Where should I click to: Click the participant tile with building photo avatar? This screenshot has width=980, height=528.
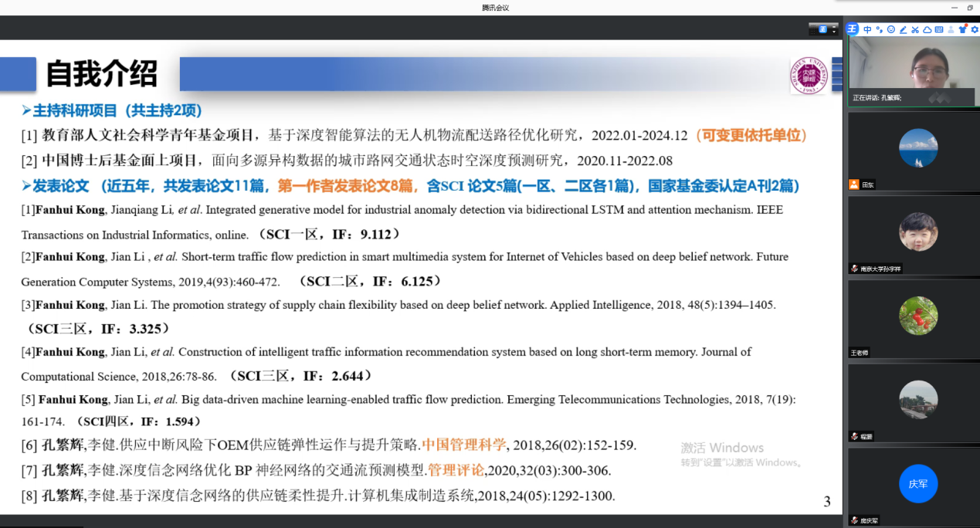tap(914, 402)
